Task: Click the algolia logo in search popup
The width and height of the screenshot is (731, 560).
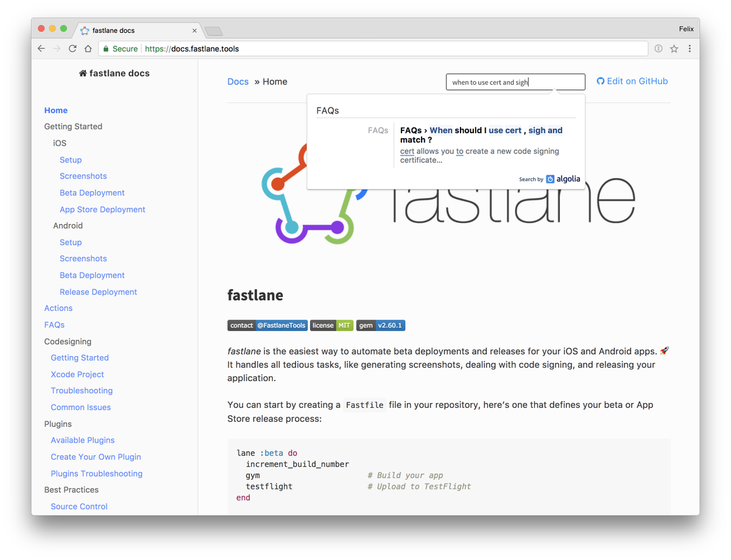Action: 563,179
